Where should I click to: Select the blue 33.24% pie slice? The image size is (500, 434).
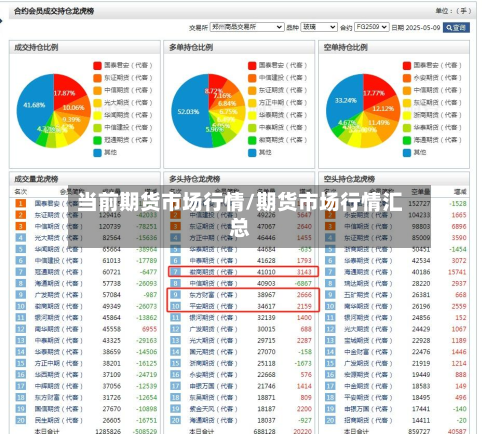pos(346,100)
